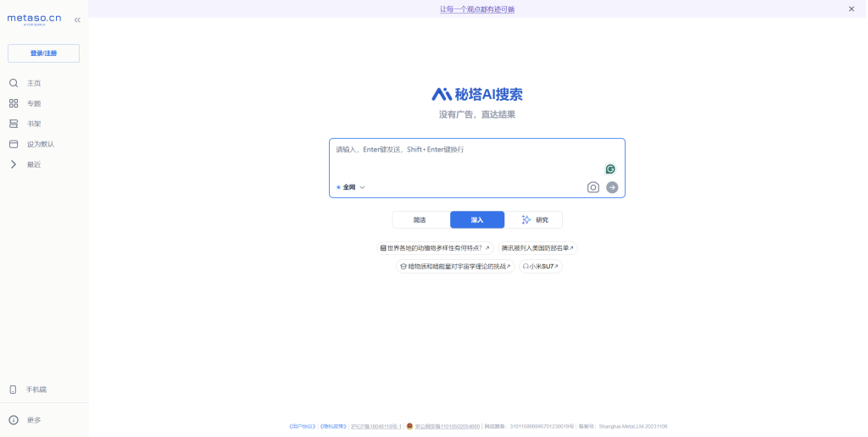Click the 网信算备 number footer text

[x=529, y=427]
